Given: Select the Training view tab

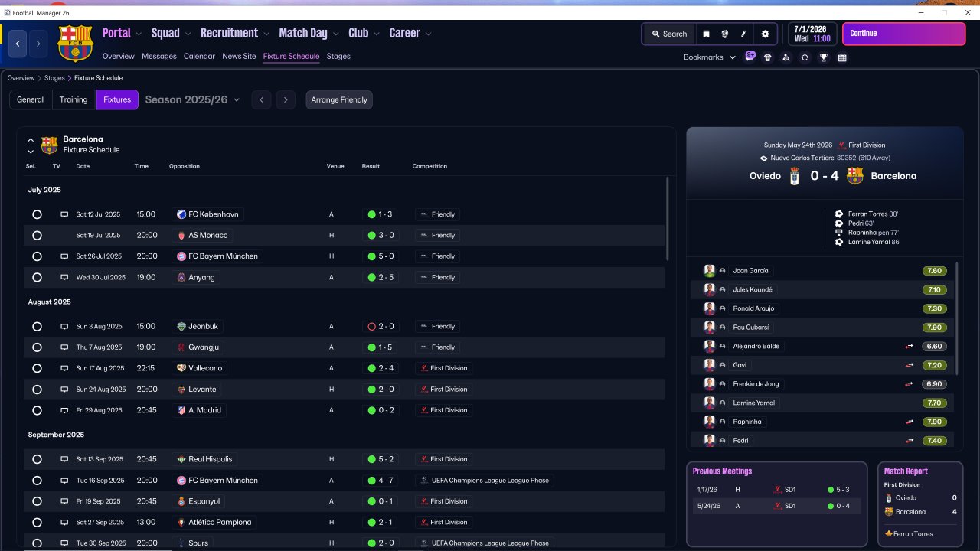Looking at the screenshot, I should [x=73, y=99].
